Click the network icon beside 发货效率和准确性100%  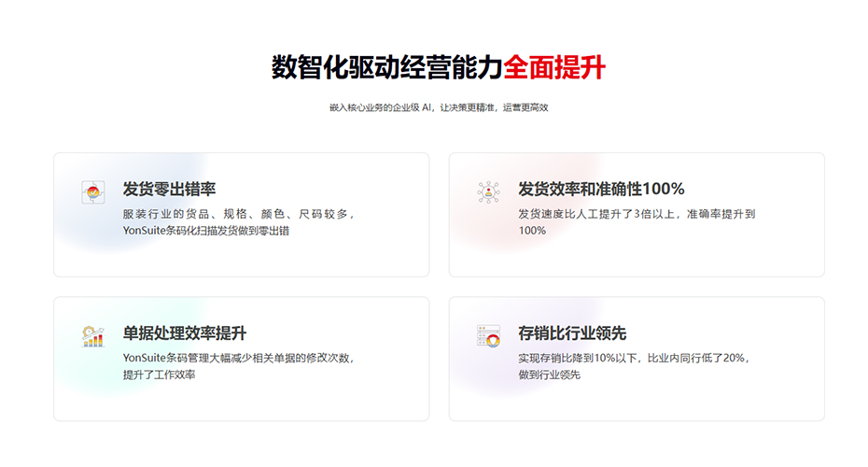pyautogui.click(x=488, y=192)
